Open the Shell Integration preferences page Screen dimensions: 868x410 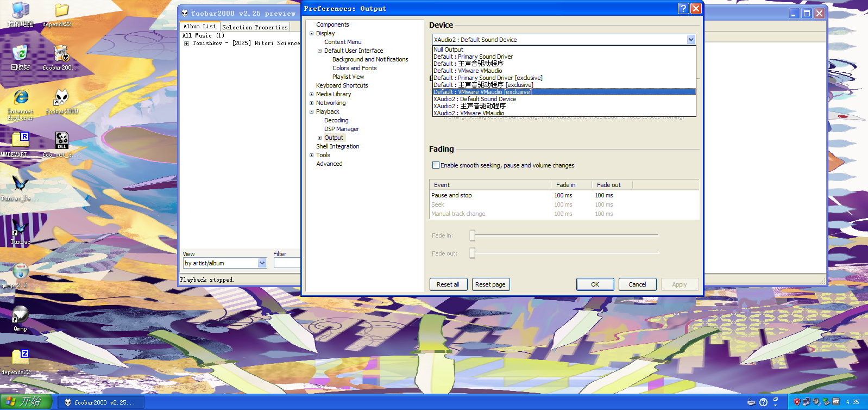[337, 146]
